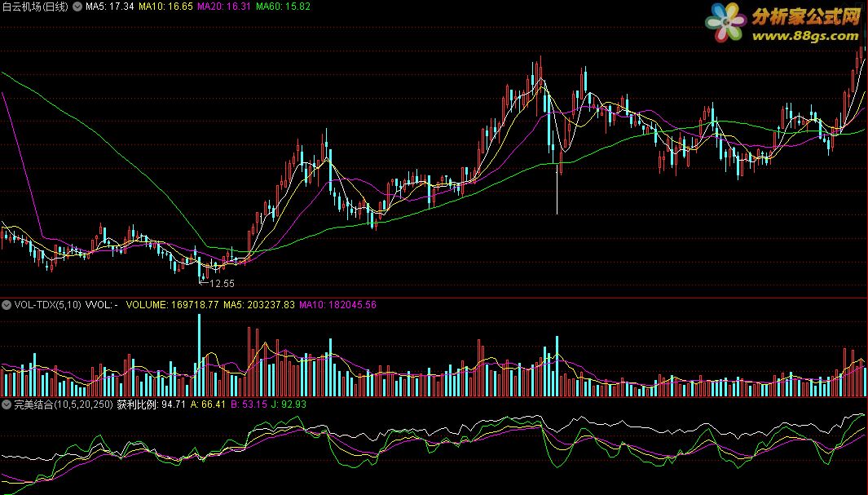Click the MA10: 16.65 label

click(165, 7)
